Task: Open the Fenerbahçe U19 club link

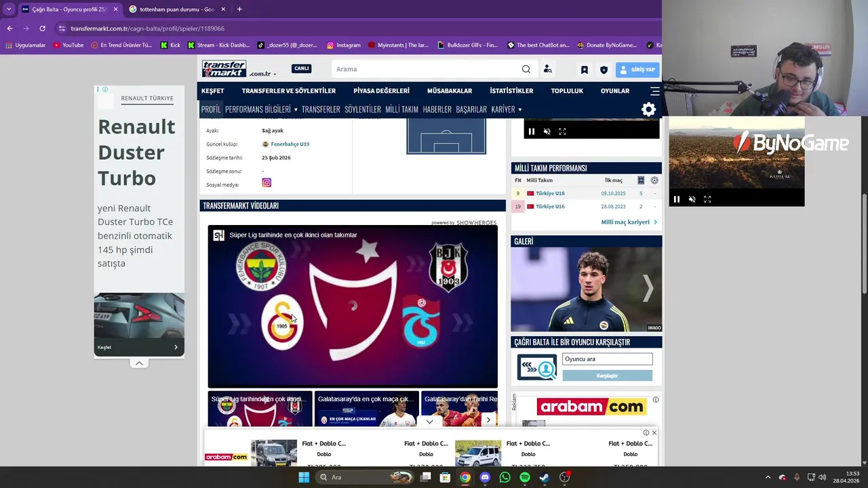Action: (x=290, y=144)
